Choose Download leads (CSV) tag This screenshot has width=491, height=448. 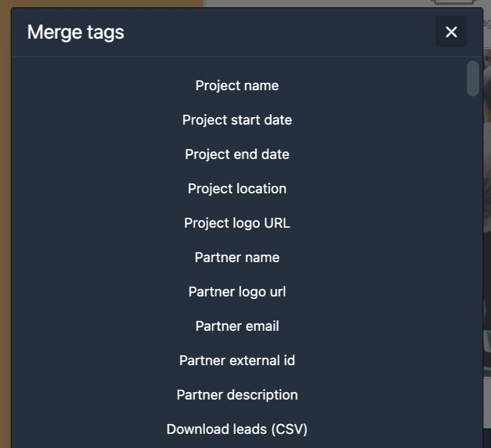[x=237, y=429]
